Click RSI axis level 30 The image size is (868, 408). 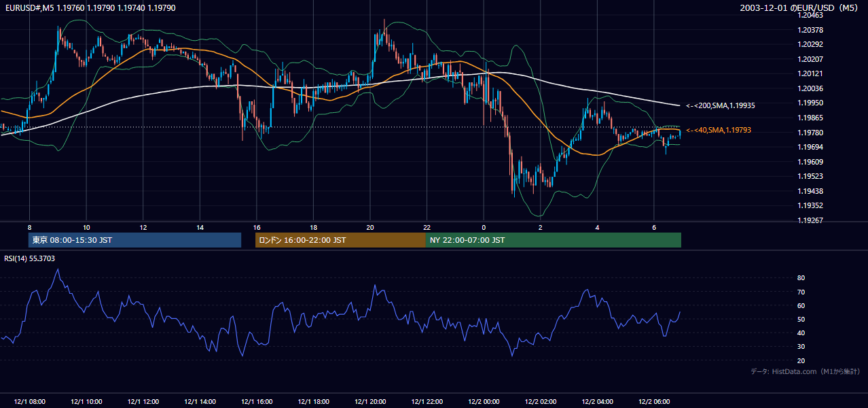point(801,346)
